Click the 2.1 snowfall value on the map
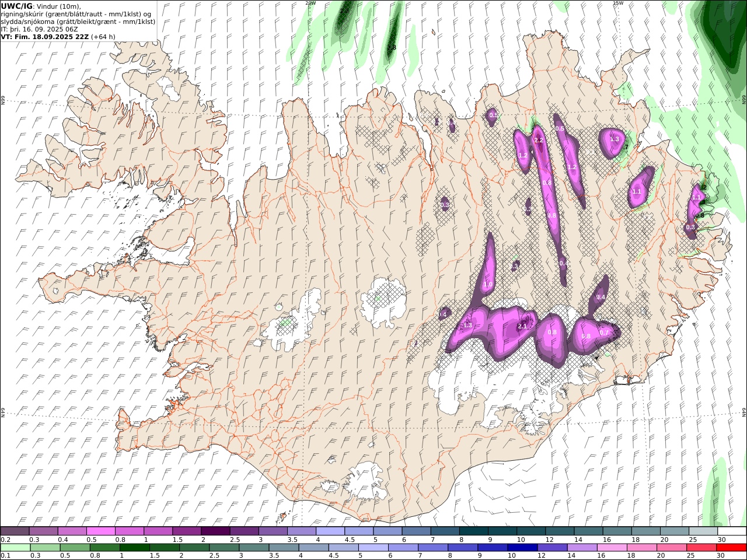Image resolution: width=747 pixels, height=560 pixels. click(522, 327)
